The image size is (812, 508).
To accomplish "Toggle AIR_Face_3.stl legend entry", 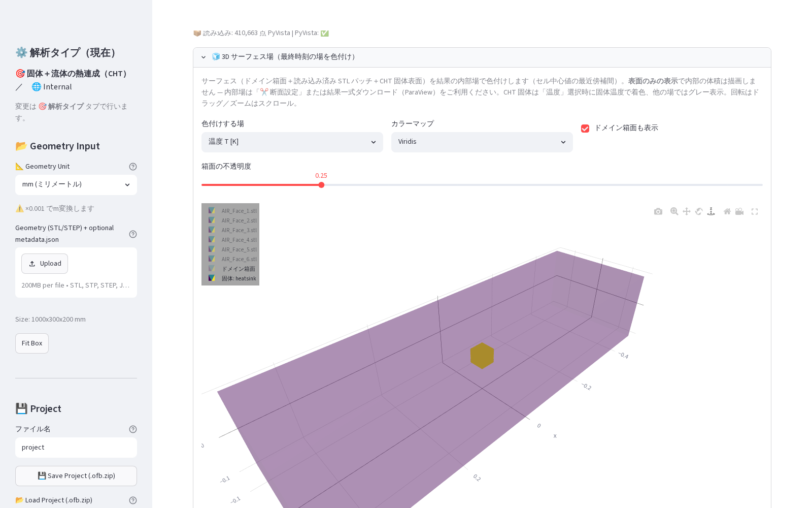I will point(232,230).
